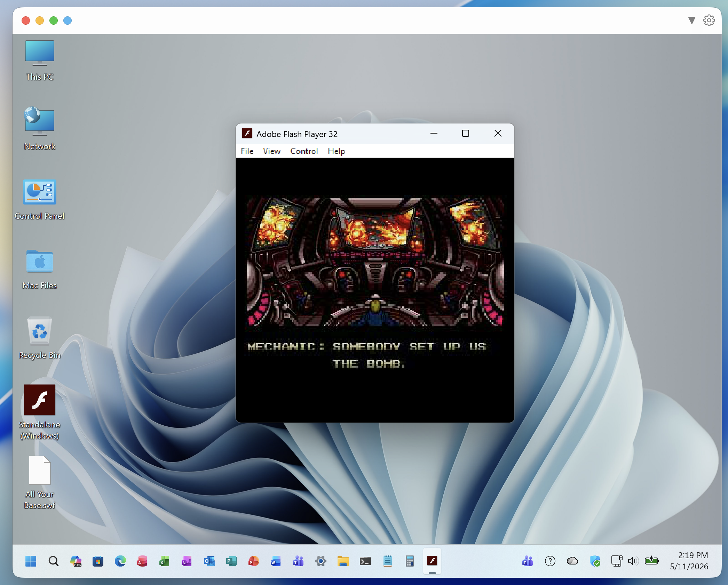Click the help question mark tray icon
The height and width of the screenshot is (585, 728).
(x=550, y=561)
